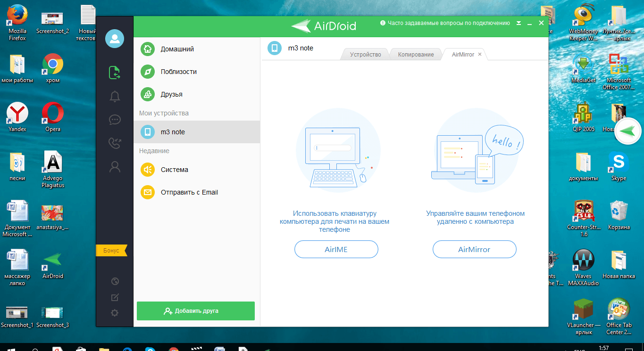Click the Добавить друга button
The image size is (644, 351).
click(196, 311)
